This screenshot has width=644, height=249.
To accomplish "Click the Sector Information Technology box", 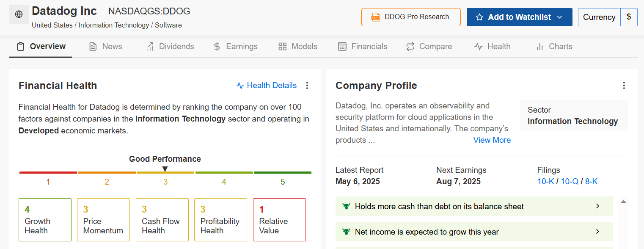I will [574, 116].
